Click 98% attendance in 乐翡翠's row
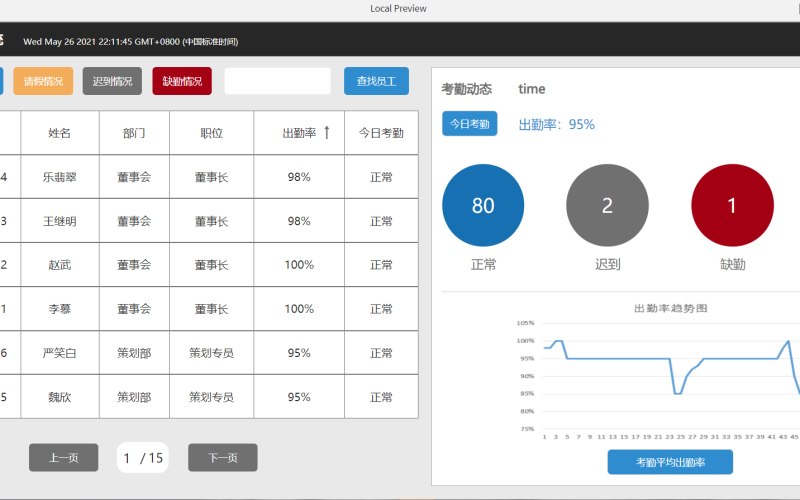Screen dimensions: 800x500 coord(299,177)
